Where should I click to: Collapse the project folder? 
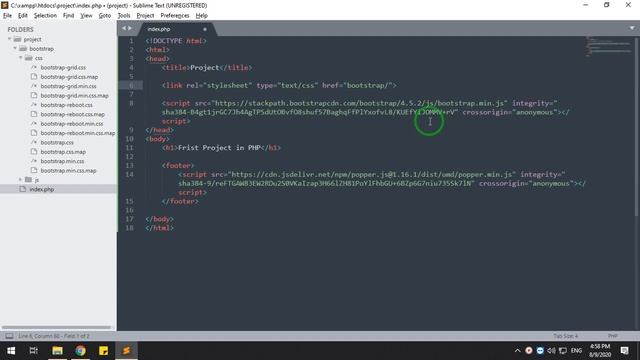click(x=10, y=39)
